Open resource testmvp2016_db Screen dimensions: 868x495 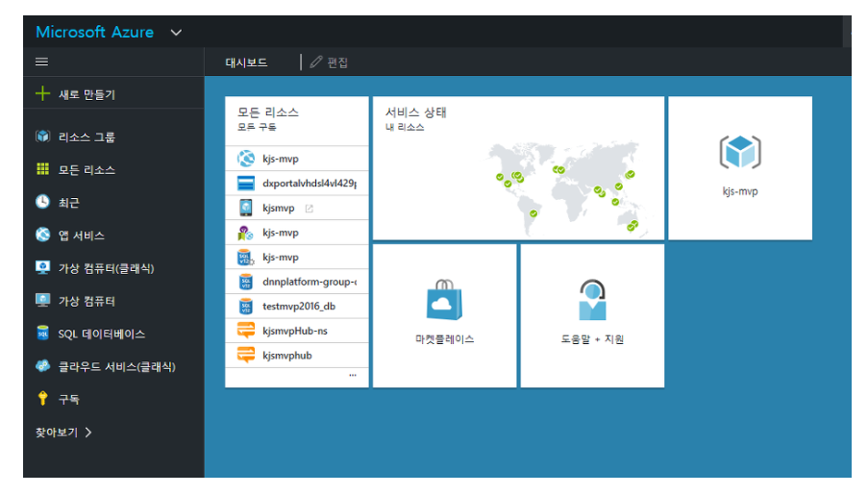(x=297, y=307)
